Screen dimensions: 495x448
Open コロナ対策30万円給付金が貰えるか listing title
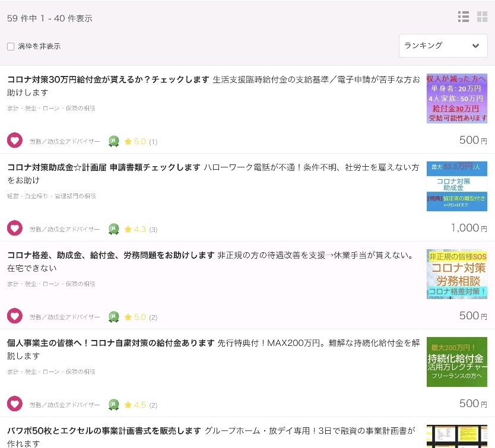[x=108, y=80]
